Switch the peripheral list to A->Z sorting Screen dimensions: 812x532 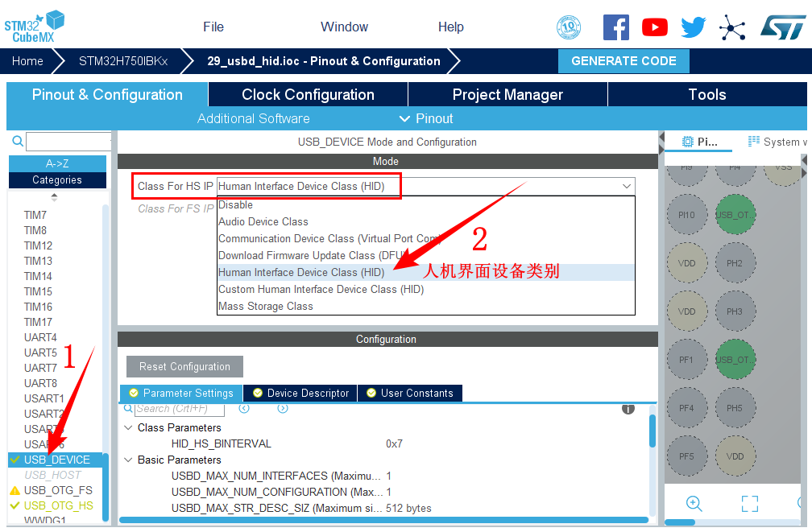click(57, 163)
